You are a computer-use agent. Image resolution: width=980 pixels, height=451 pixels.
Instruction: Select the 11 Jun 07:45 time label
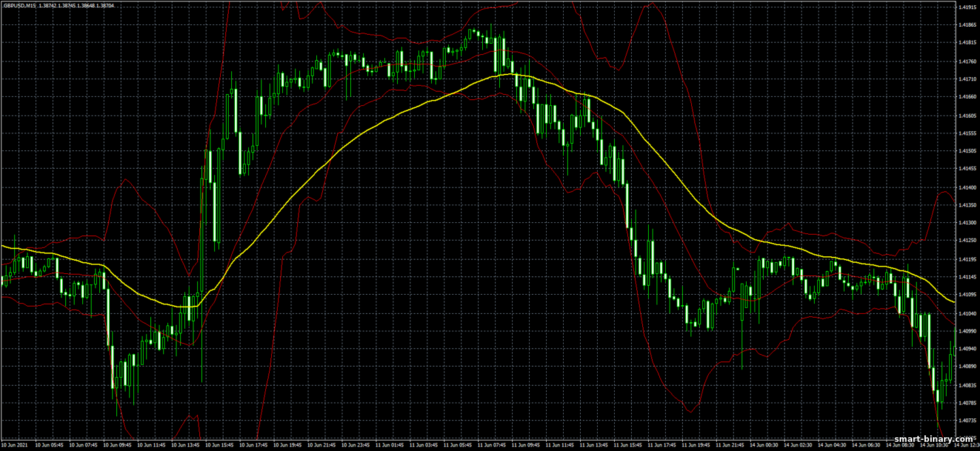(491, 445)
